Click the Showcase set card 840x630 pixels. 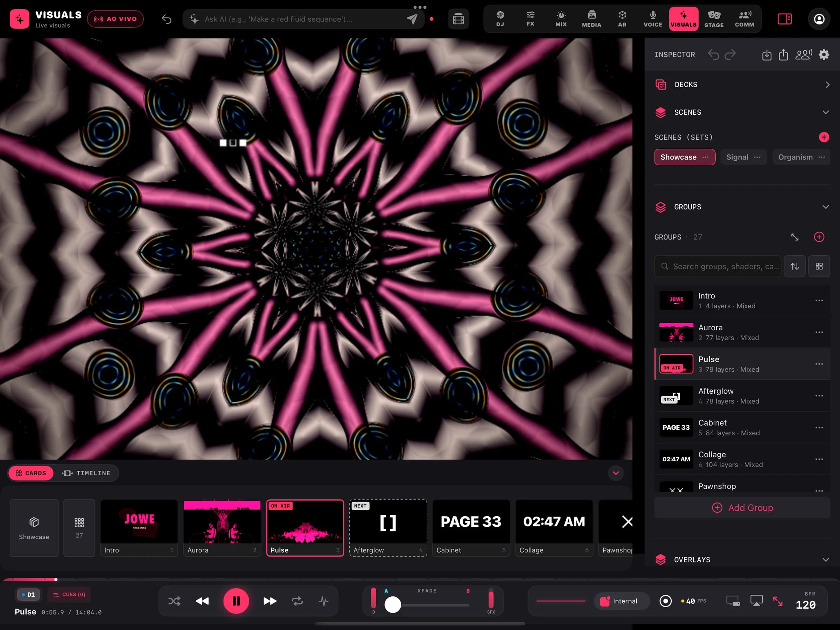[34, 528]
